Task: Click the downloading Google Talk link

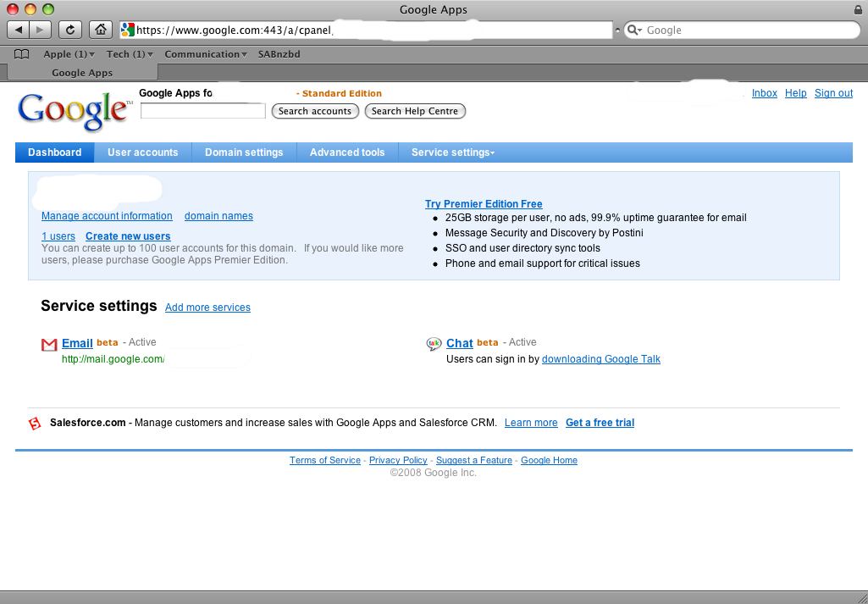Action: pos(601,358)
